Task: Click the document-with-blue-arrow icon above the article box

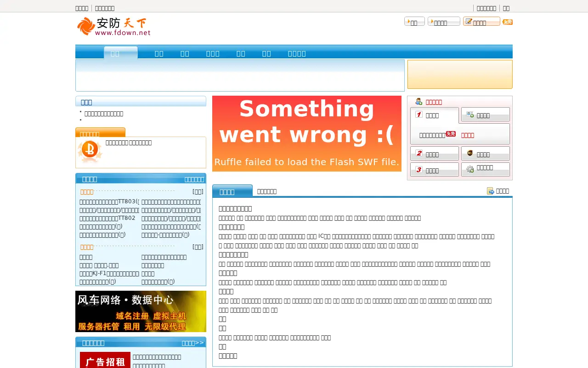Action: coord(491,191)
